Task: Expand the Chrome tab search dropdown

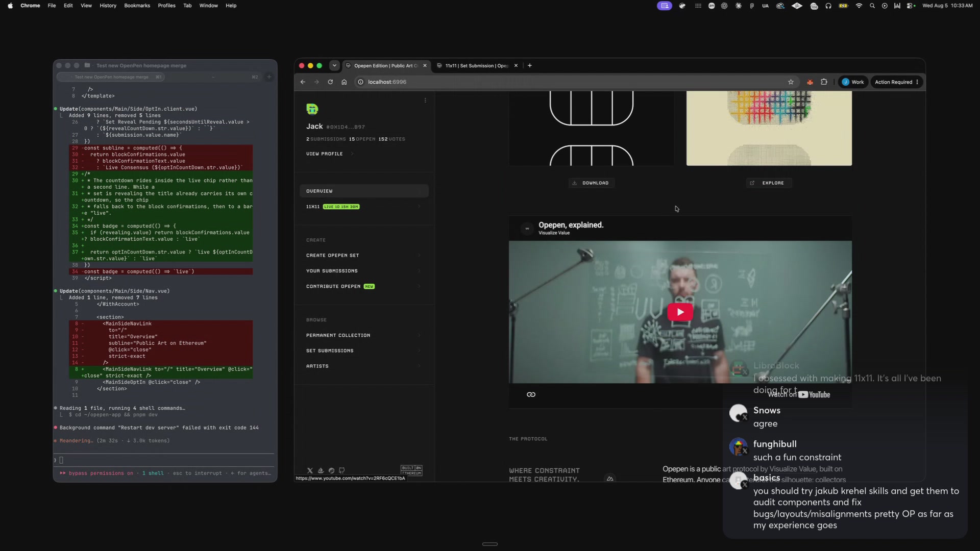Action: pyautogui.click(x=334, y=65)
